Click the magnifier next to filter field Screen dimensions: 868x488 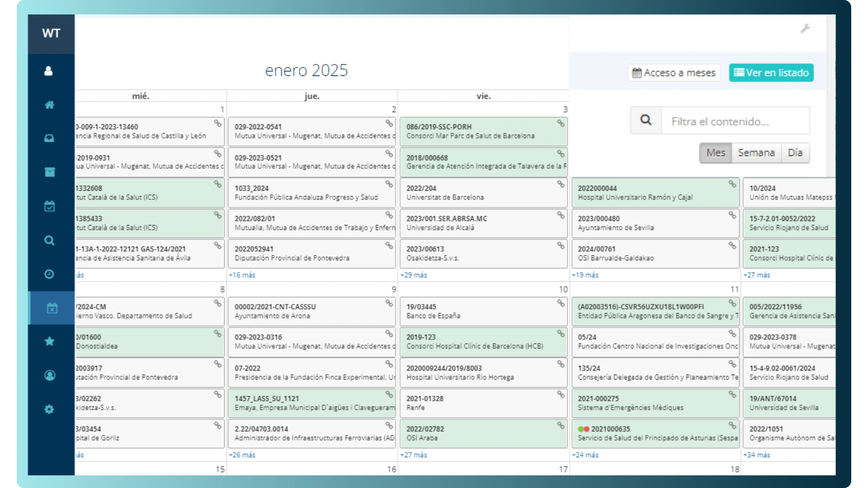tap(646, 120)
